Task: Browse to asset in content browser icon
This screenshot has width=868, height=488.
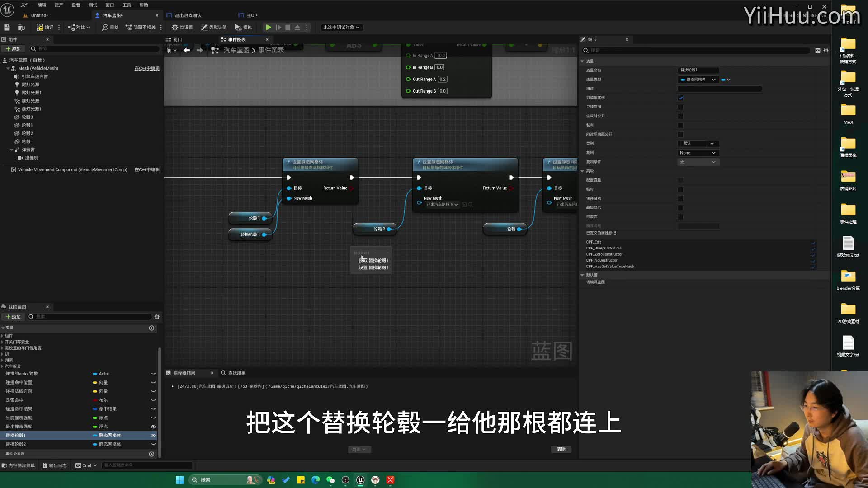Action: pos(21,28)
